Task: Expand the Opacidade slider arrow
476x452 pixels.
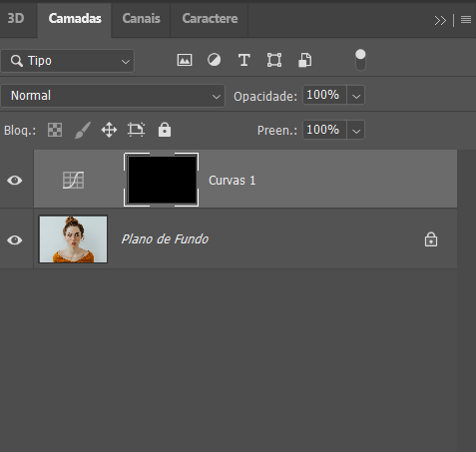Action: click(x=356, y=96)
